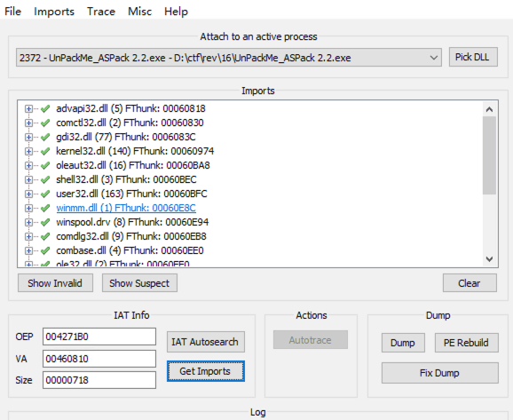Click green checkmark next to kernel32.dll
513x420 pixels.
pyautogui.click(x=45, y=151)
